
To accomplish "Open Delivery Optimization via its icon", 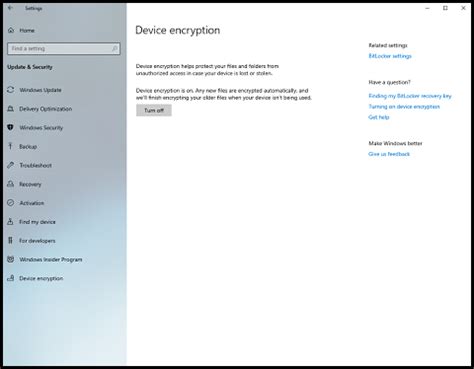I will coord(11,109).
